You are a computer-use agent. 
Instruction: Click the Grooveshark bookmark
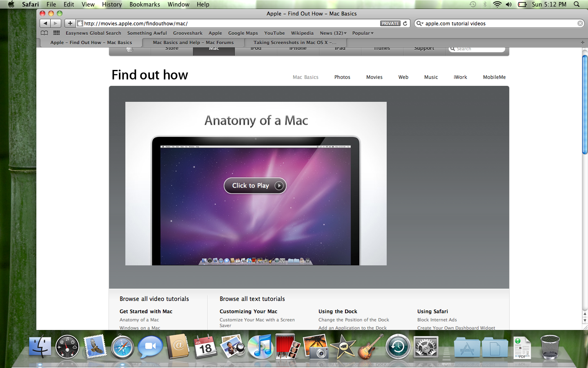[x=187, y=33]
